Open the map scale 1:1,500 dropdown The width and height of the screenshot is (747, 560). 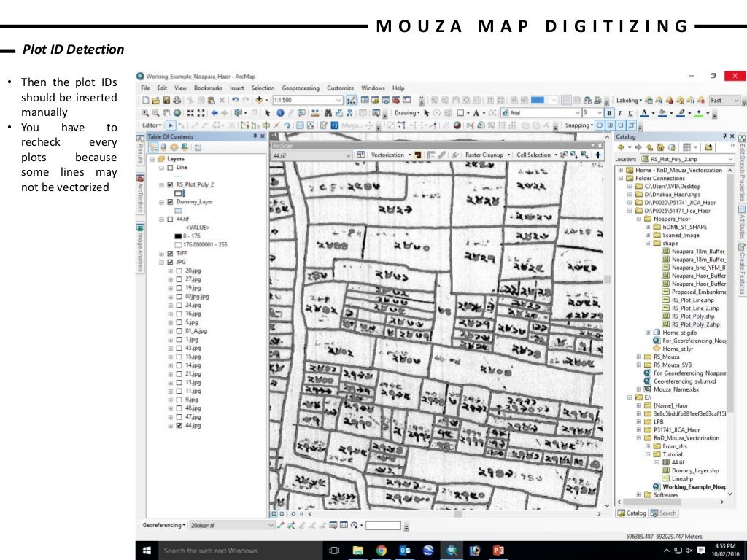pyautogui.click(x=339, y=100)
